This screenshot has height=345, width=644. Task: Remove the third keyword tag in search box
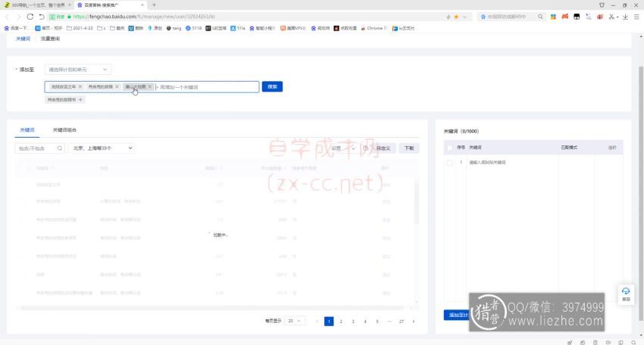[x=150, y=87]
